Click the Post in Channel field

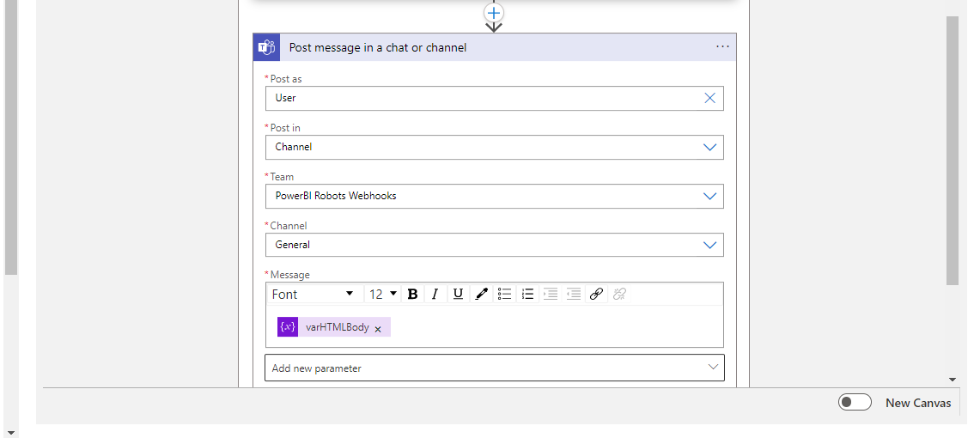[x=495, y=148]
